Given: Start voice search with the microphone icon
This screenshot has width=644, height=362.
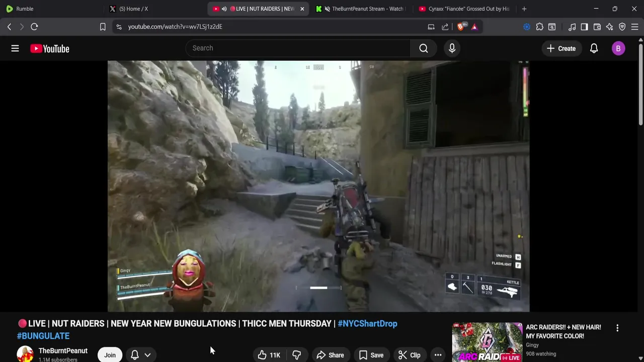Looking at the screenshot, I should [x=452, y=48].
